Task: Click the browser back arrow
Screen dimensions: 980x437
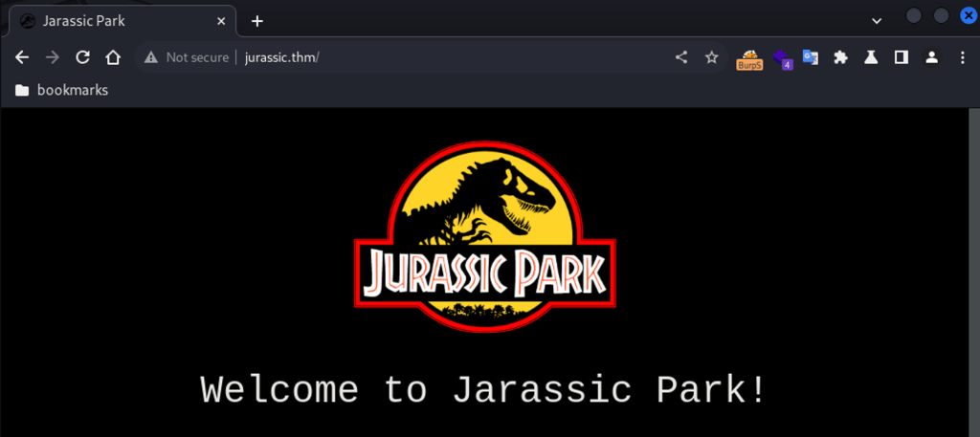Action: click(x=22, y=57)
